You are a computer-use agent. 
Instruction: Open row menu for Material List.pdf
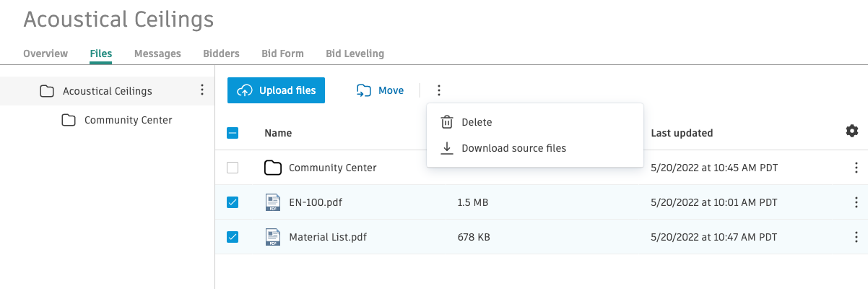pos(856,237)
